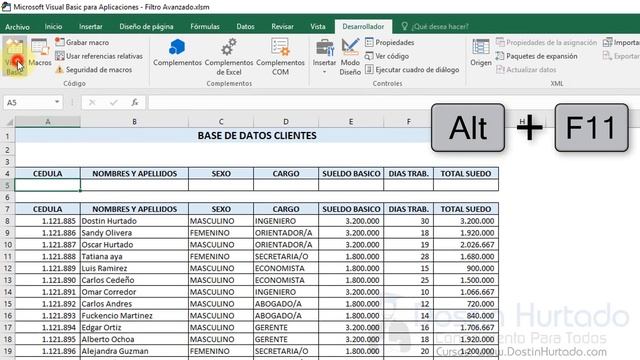Click cedula 1.121.887
Image resolution: width=640 pixels, height=360 pixels.
click(48, 244)
